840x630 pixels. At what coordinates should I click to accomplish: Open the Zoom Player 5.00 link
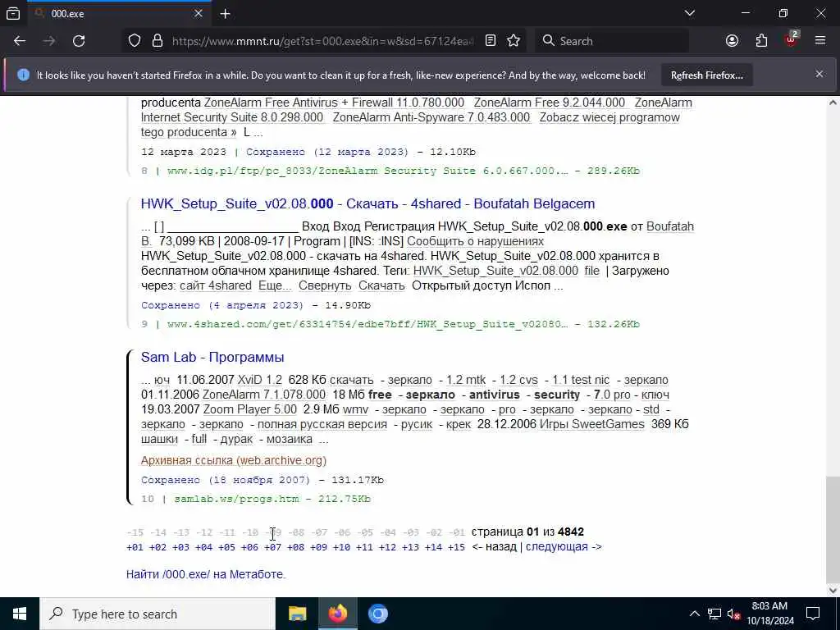249,409
